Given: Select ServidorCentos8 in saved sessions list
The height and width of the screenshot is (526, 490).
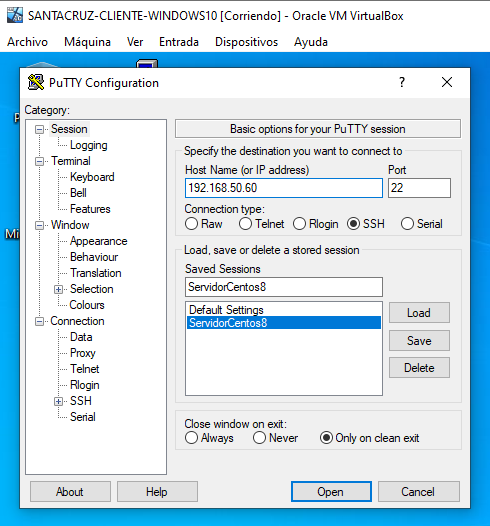Looking at the screenshot, I should 284,323.
